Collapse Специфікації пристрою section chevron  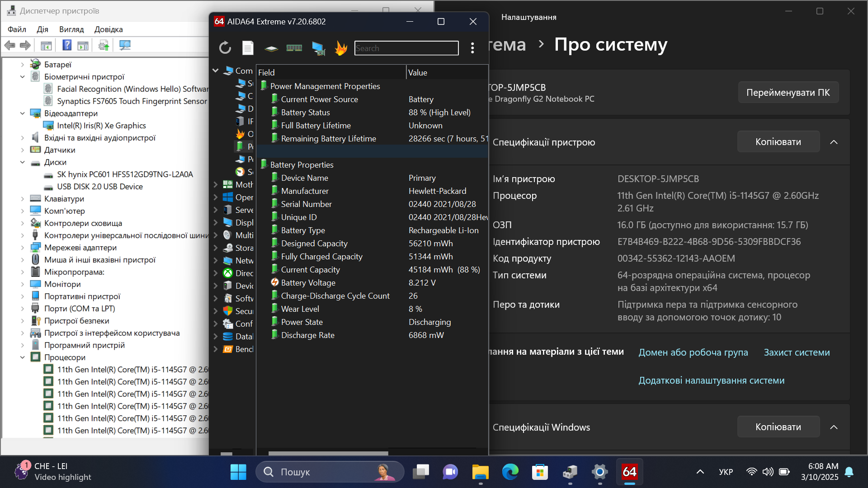[834, 142]
